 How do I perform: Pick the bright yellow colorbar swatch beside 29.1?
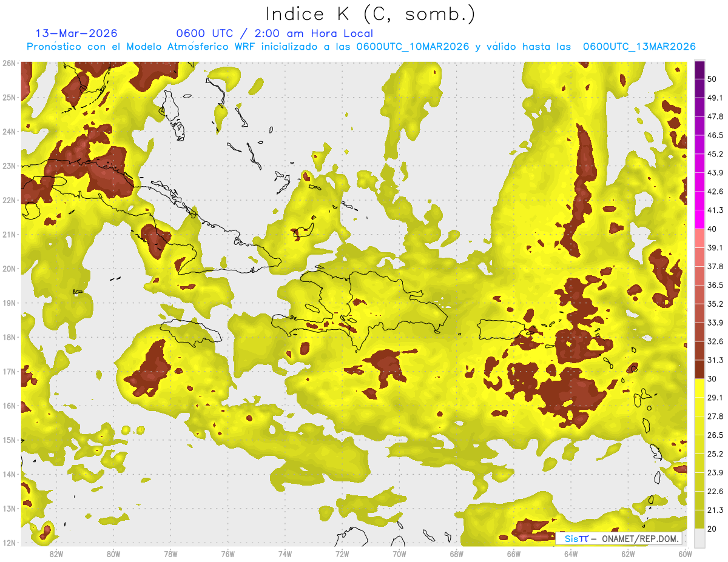click(x=699, y=389)
